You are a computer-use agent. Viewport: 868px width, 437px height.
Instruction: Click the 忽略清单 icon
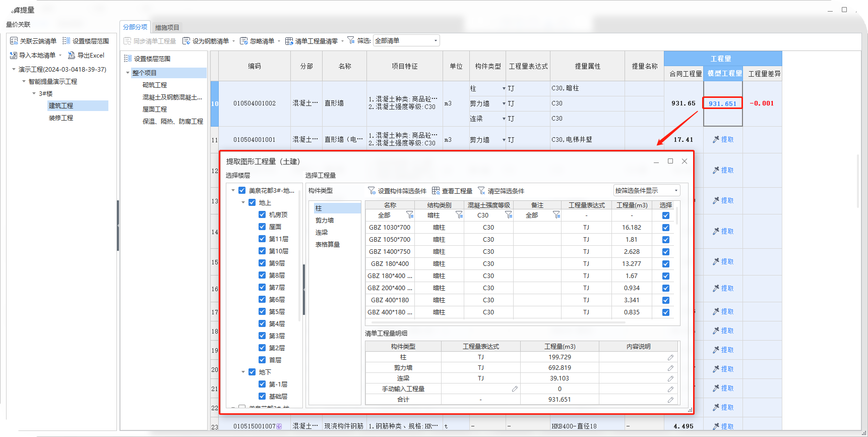coord(244,41)
